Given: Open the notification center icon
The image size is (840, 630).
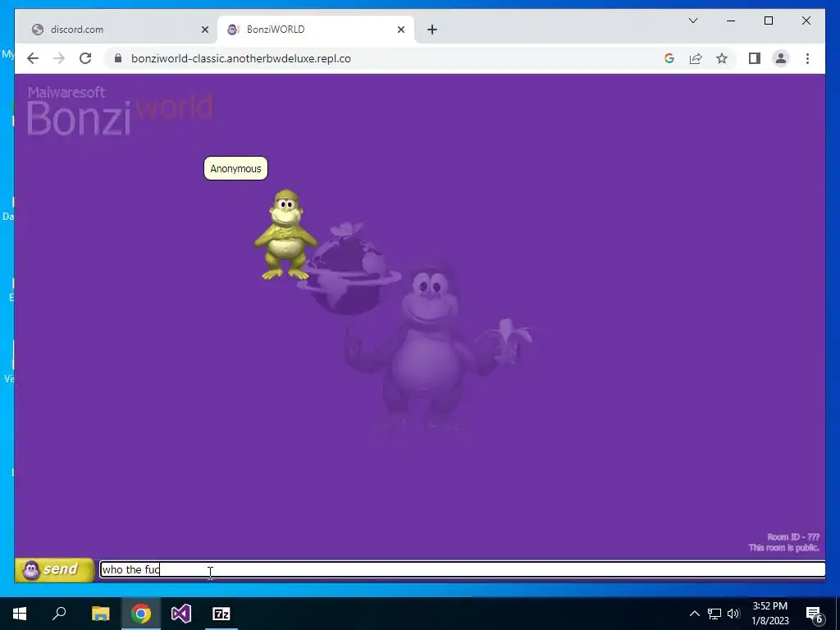Looking at the screenshot, I should [x=814, y=614].
